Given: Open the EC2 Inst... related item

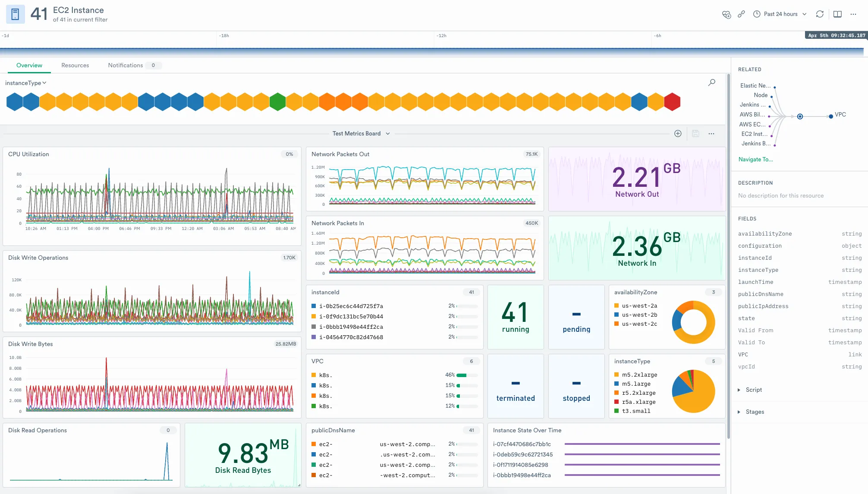Looking at the screenshot, I should click(755, 134).
